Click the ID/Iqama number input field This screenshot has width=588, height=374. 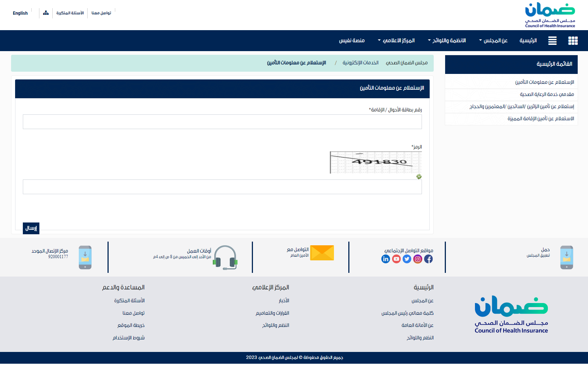[222, 122]
